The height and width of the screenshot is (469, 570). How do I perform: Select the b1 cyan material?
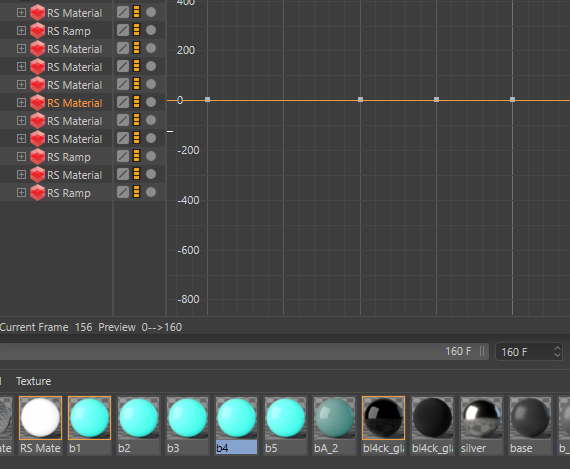pyautogui.click(x=89, y=418)
